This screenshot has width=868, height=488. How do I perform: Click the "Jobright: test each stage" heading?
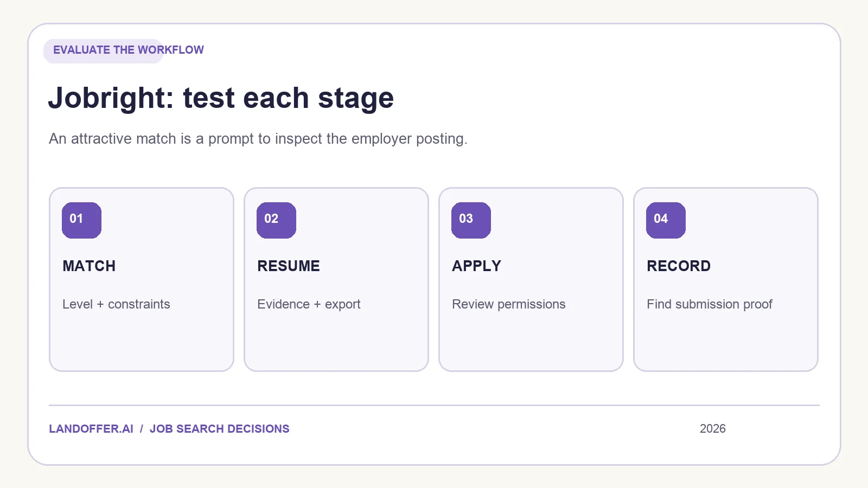click(221, 98)
